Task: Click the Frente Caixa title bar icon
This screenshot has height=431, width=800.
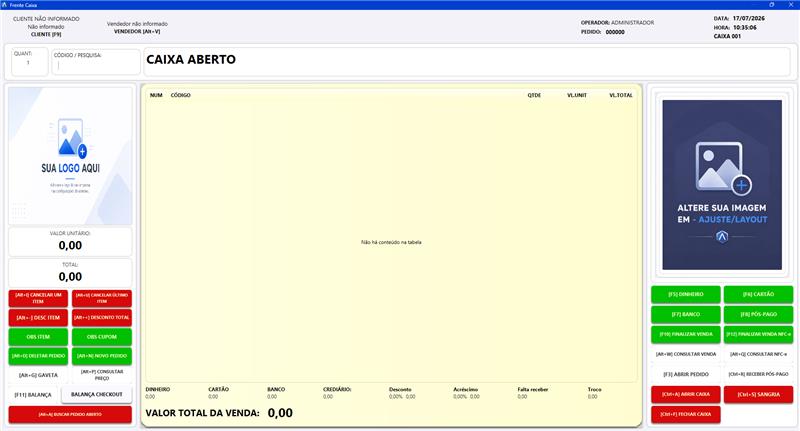Action: (5, 5)
